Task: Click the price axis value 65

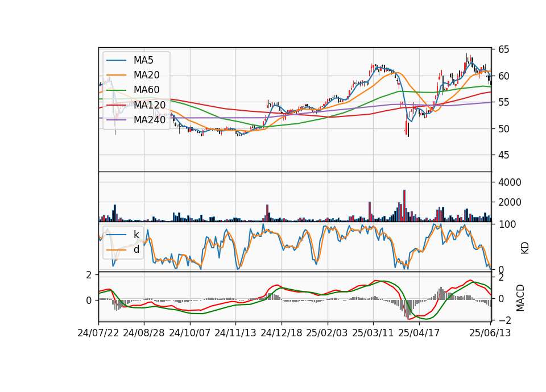Action: pyautogui.click(x=503, y=49)
